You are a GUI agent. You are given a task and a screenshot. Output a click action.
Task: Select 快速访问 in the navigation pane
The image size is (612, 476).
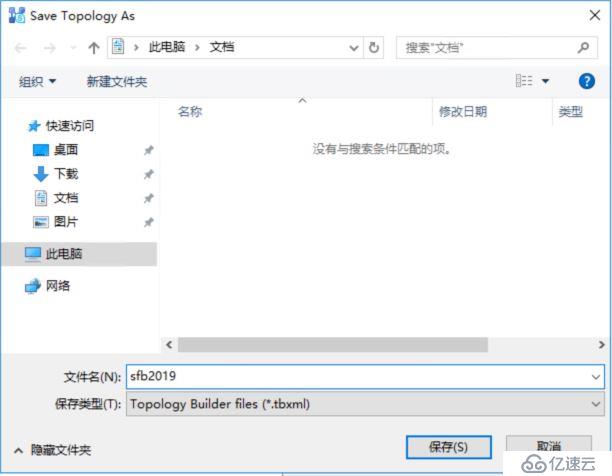click(x=61, y=126)
